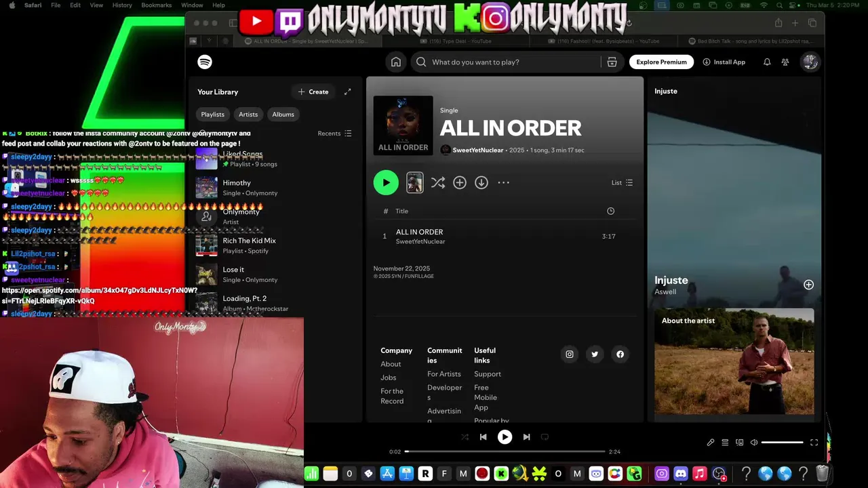Click the album cover art thumbnail
This screenshot has width=868, height=488.
[403, 125]
